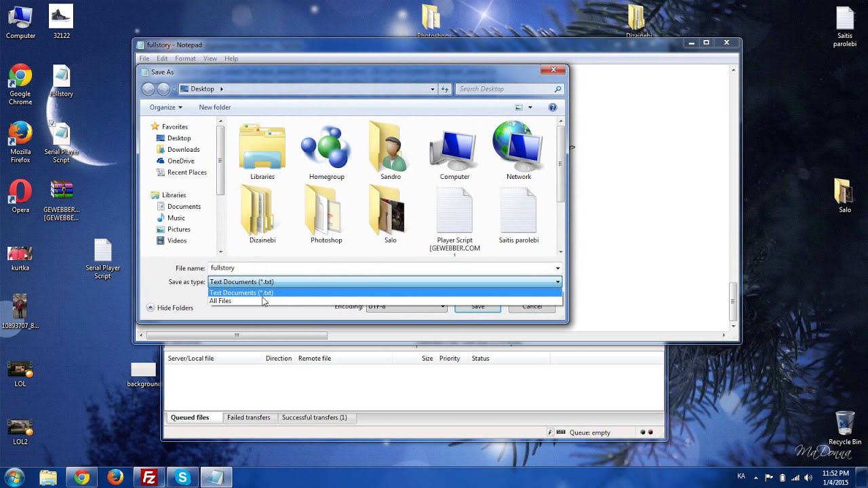The image size is (868, 488).
Task: Choose All Files option in type list
Action: click(x=384, y=301)
